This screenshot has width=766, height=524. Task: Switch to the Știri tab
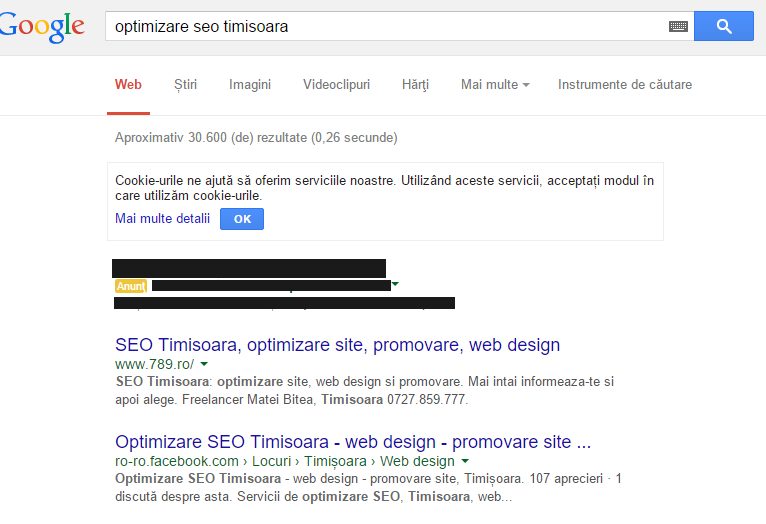click(185, 85)
